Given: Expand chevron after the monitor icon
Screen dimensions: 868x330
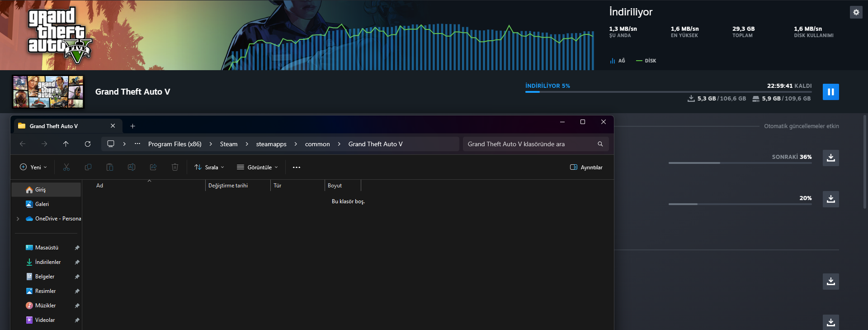Looking at the screenshot, I should click(x=124, y=144).
